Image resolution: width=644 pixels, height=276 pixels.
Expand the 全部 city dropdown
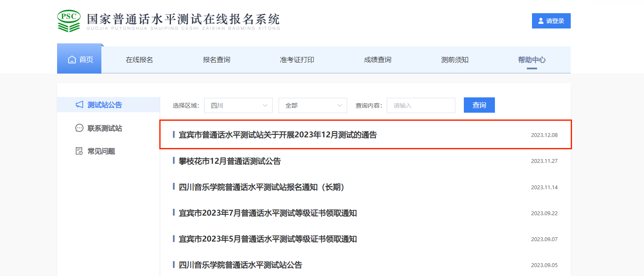point(313,105)
